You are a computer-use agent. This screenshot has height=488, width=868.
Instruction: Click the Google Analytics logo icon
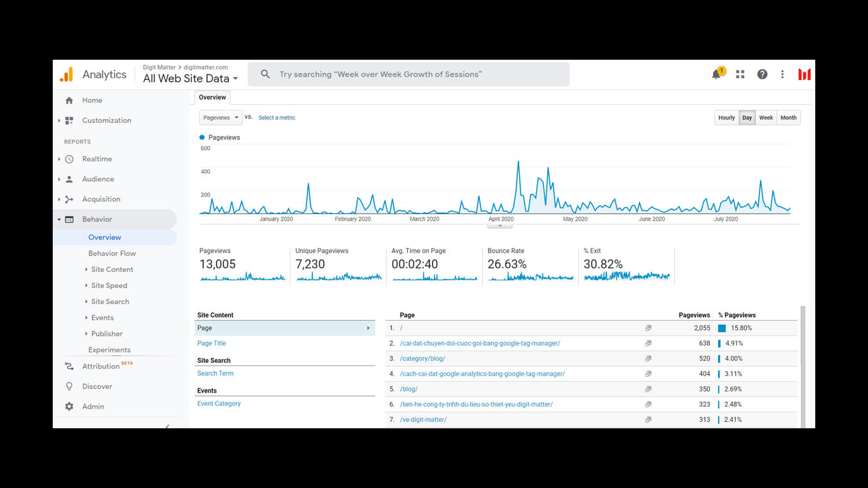tap(67, 74)
